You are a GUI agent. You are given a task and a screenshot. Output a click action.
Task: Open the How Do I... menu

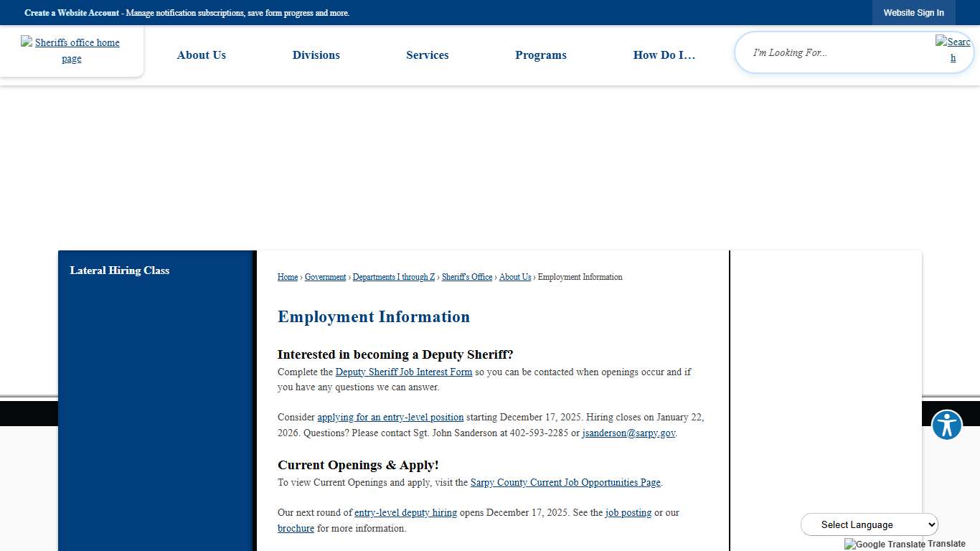point(664,55)
